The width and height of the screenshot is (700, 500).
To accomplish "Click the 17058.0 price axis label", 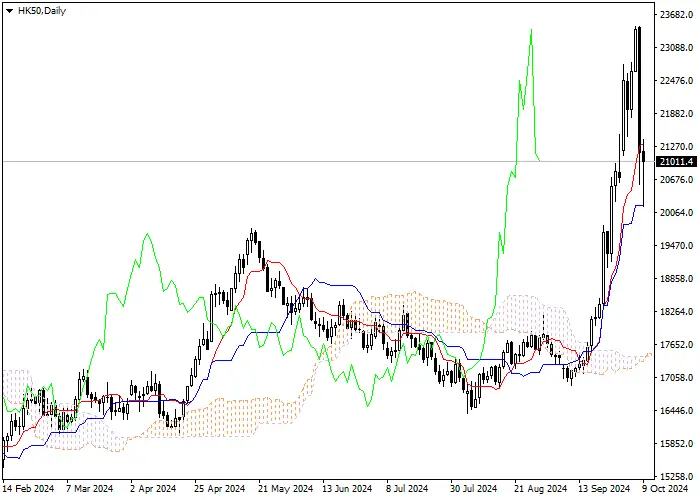I will (676, 378).
